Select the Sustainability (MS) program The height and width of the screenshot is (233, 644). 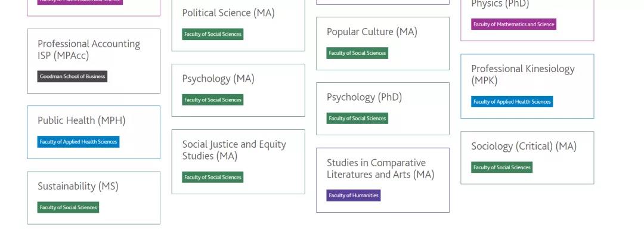click(94, 198)
